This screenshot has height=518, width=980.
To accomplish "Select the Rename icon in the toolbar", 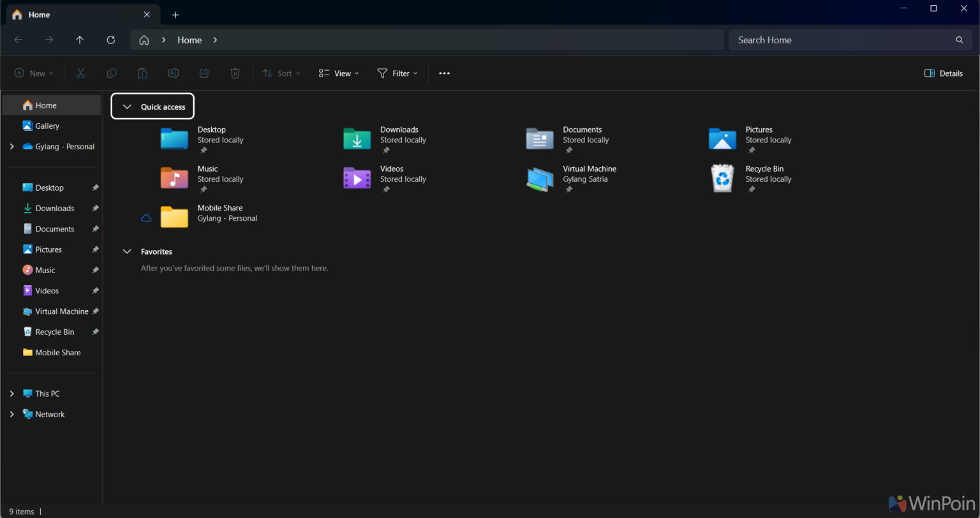I will pyautogui.click(x=173, y=73).
